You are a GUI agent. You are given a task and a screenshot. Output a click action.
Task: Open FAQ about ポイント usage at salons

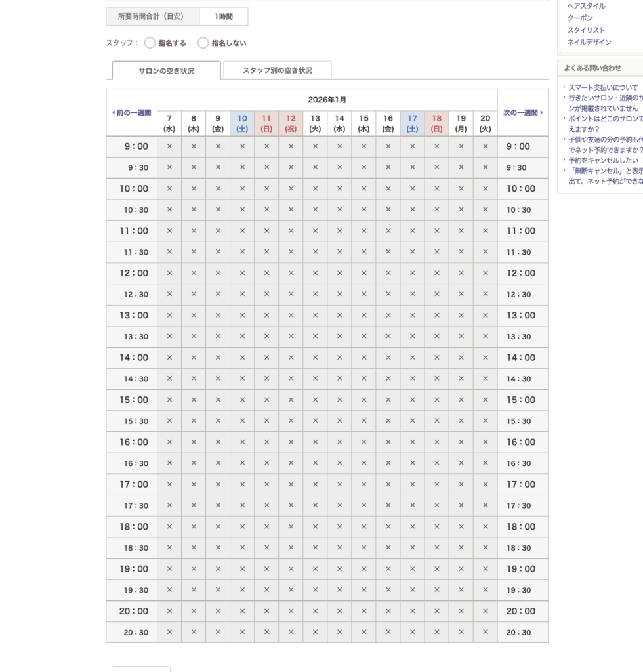[605, 119]
